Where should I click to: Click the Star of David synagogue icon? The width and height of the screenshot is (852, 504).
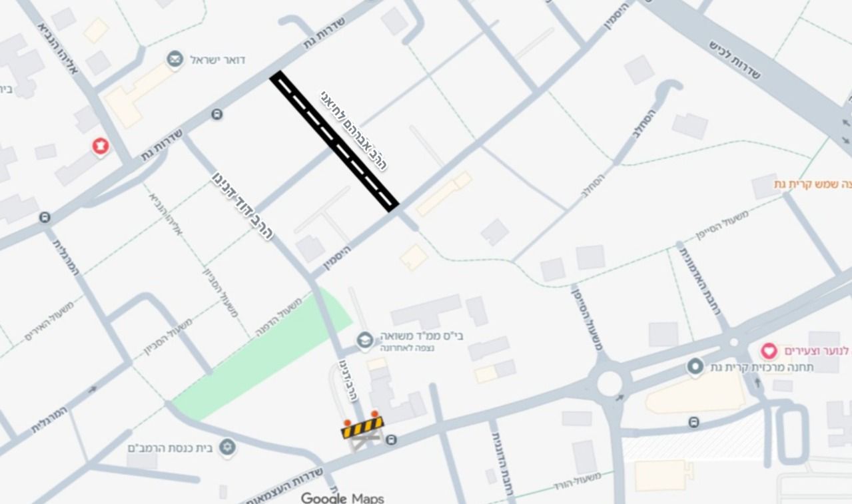pyautogui.click(x=228, y=447)
